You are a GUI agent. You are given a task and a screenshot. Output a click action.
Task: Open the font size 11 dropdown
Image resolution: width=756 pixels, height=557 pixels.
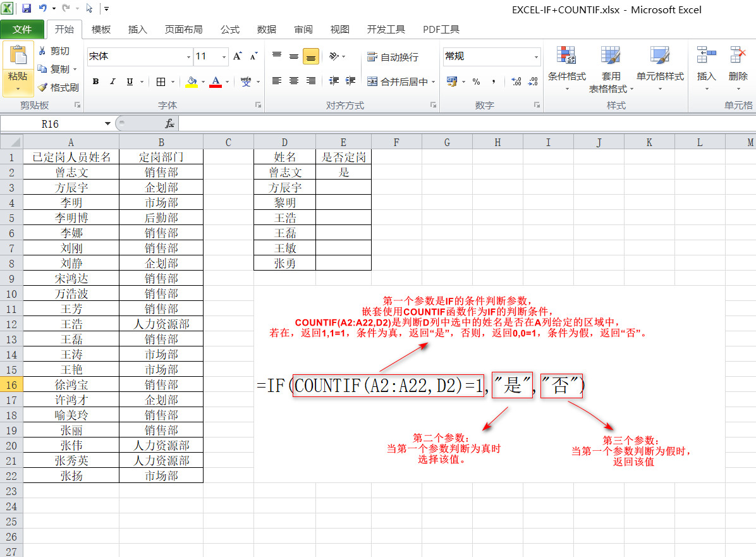click(224, 57)
